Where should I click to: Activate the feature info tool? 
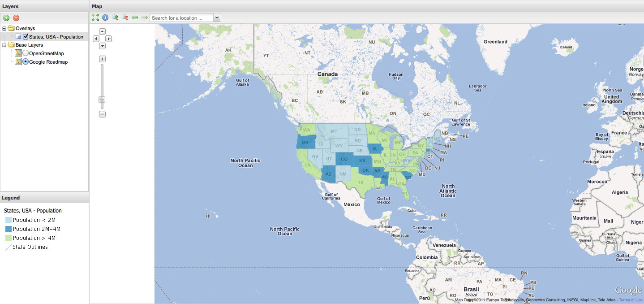pos(105,17)
